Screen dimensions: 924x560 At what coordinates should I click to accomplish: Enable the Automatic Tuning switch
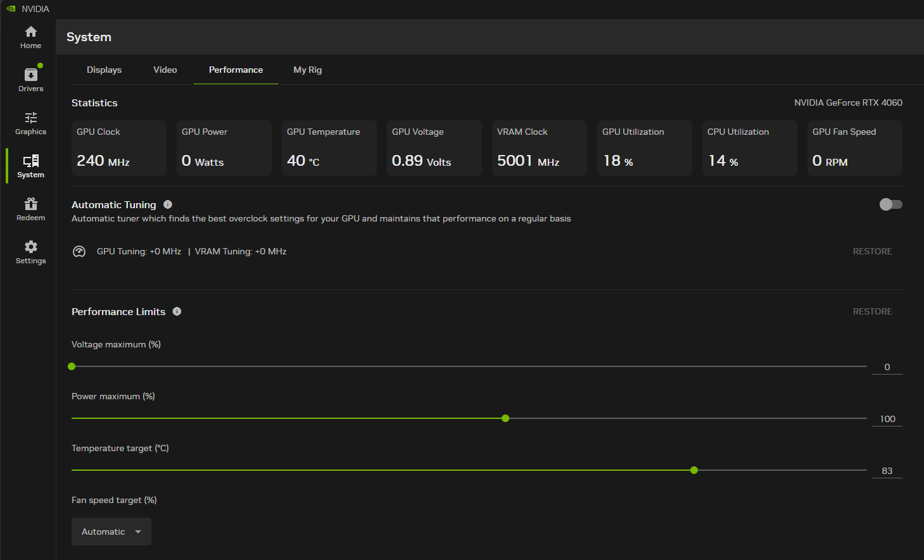point(890,204)
